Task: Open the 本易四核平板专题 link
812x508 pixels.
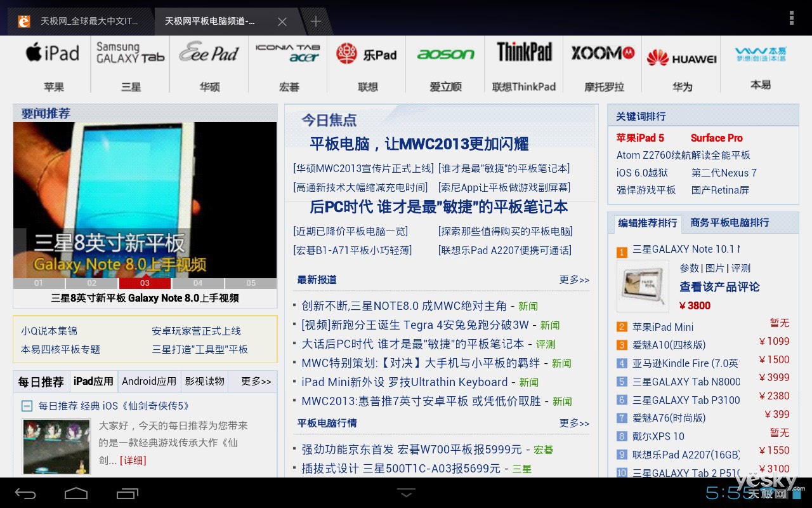Action: click(x=60, y=349)
